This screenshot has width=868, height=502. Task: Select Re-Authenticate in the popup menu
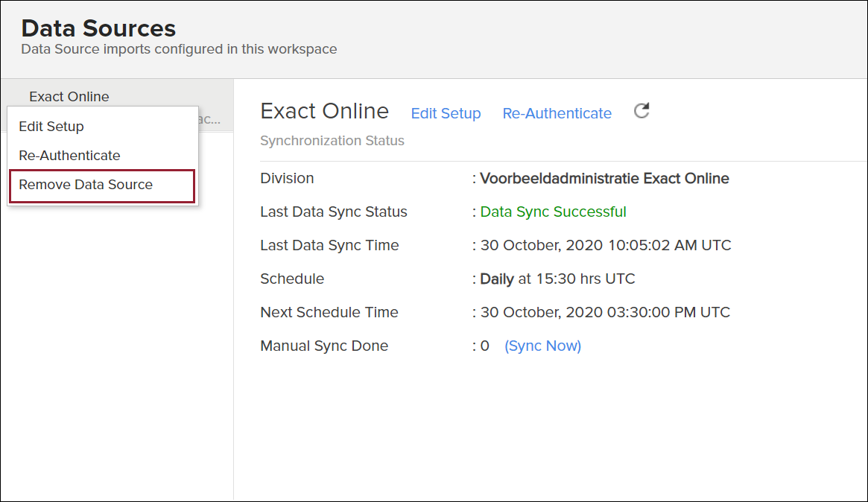coord(69,156)
